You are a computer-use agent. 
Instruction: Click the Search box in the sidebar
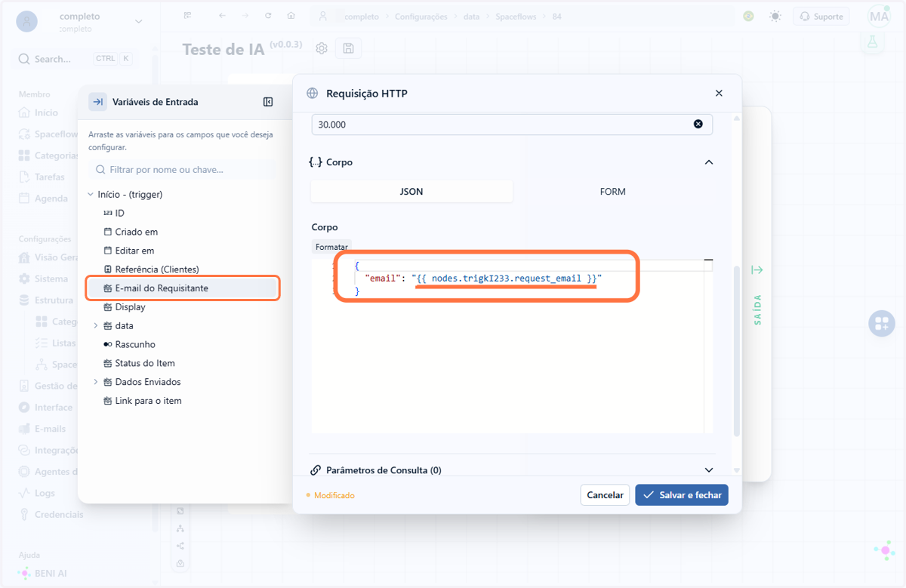pyautogui.click(x=75, y=59)
